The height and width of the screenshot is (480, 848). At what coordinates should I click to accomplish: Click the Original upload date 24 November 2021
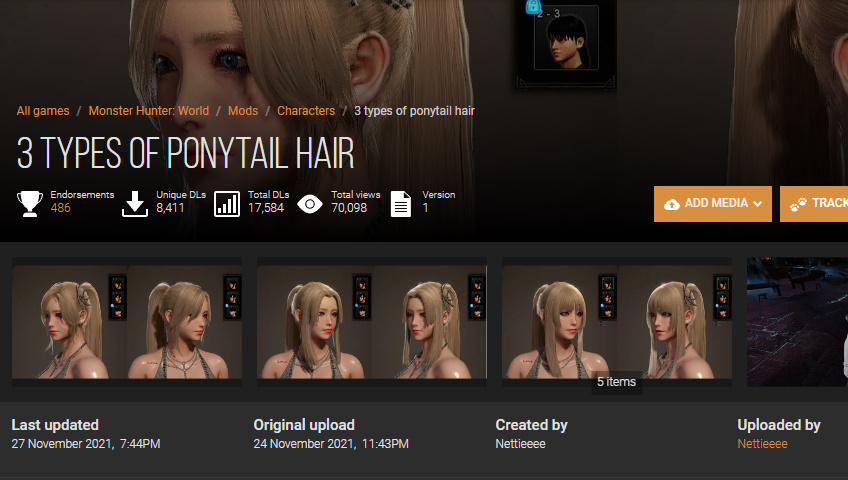pos(331,444)
